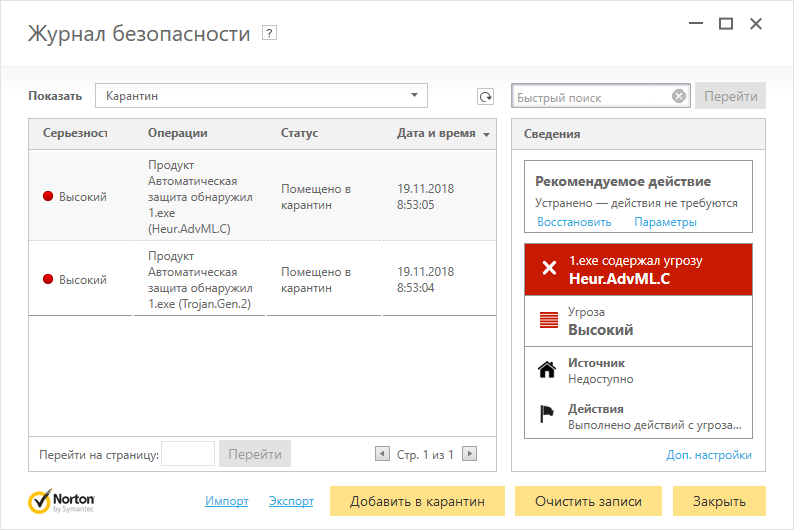Click the Восстановить link
Viewport: 794px width, 530px height.
coord(574,222)
